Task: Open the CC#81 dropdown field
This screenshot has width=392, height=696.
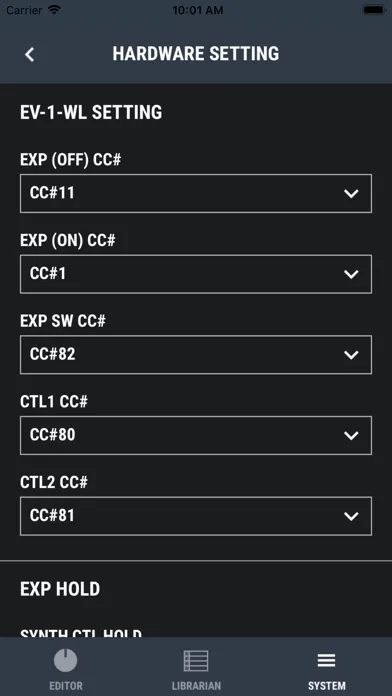Action: tap(196, 516)
